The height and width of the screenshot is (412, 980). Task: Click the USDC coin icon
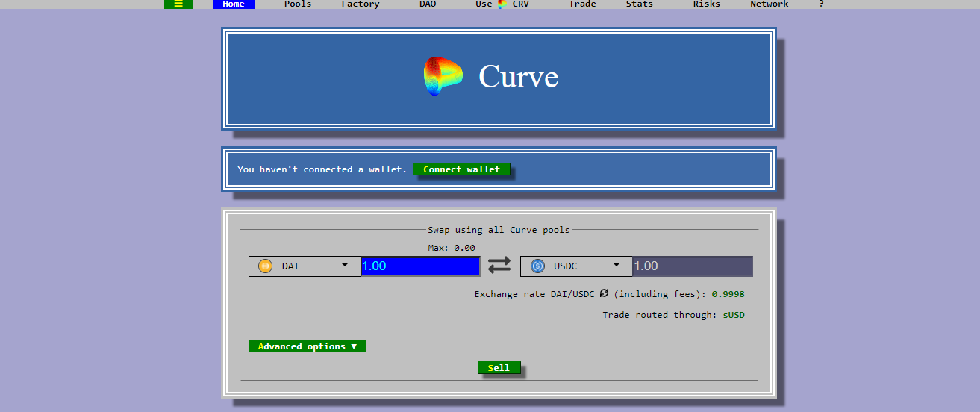tap(537, 266)
